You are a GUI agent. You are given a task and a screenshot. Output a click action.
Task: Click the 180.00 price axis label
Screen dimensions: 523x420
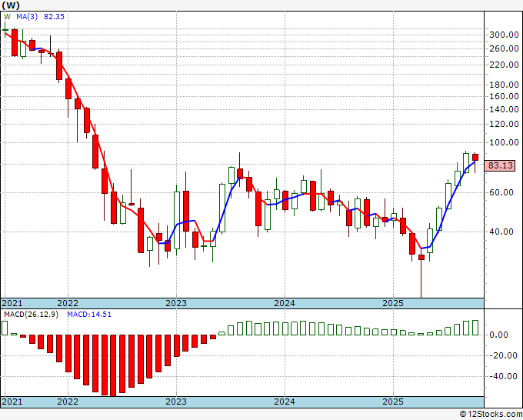coord(504,85)
